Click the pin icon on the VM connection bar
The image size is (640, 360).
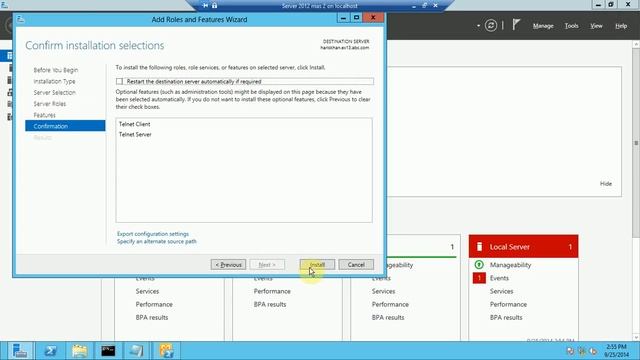pyautogui.click(x=205, y=6)
